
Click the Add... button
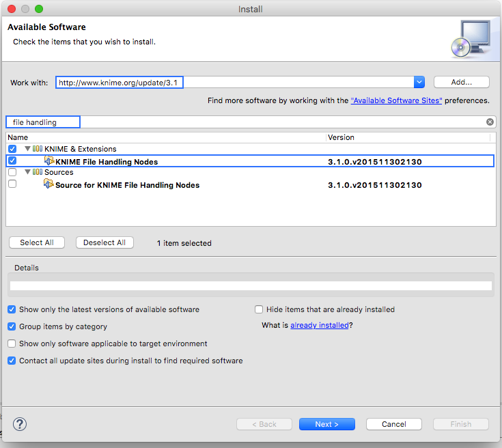coord(461,82)
